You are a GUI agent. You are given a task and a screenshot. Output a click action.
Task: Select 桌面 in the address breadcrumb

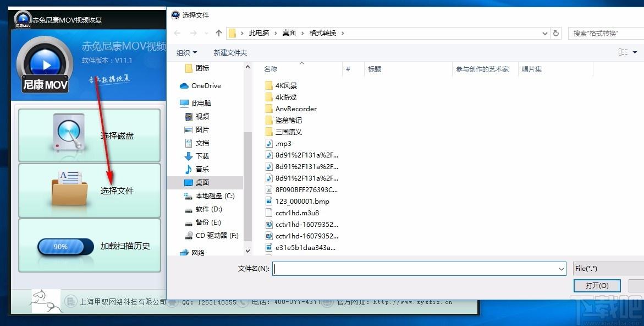289,33
